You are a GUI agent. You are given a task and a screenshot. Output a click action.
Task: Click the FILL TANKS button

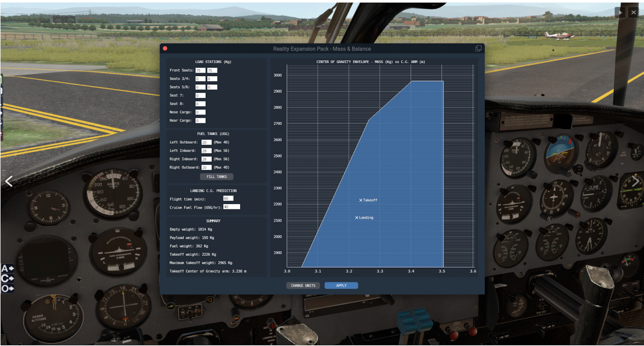pos(217,177)
